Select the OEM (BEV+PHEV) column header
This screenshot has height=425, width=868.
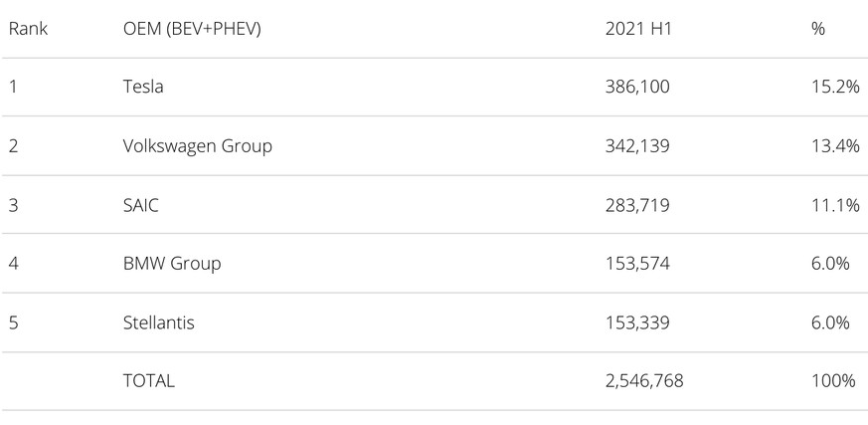coord(192,29)
